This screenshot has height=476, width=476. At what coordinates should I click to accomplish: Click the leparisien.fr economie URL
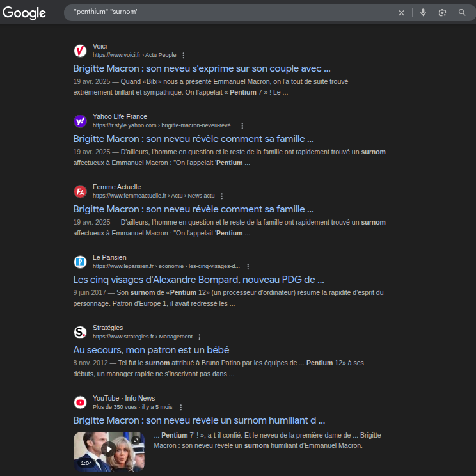tap(166, 267)
